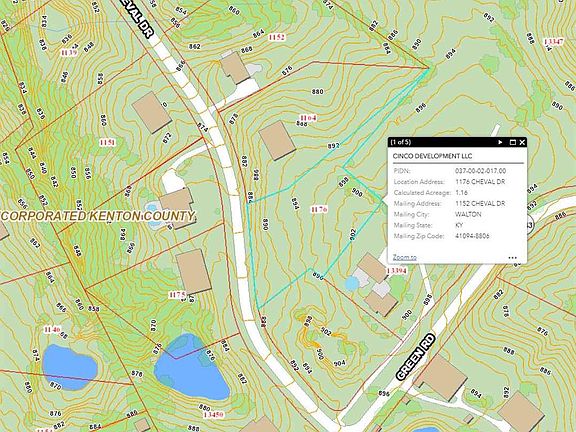576x432 pixels.
Task: Select parcel number 1151
Action: click(107, 142)
